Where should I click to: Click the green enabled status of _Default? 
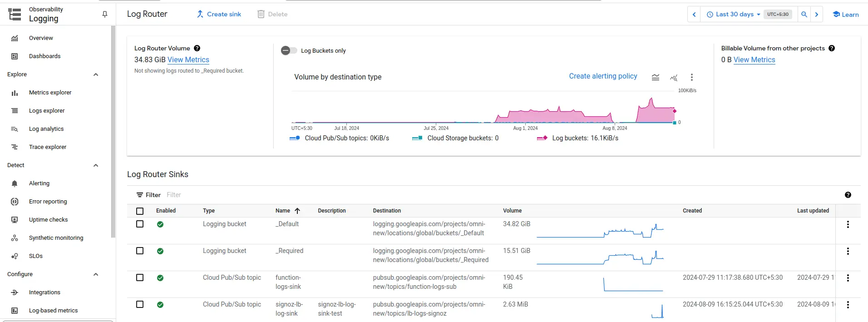coord(160,224)
